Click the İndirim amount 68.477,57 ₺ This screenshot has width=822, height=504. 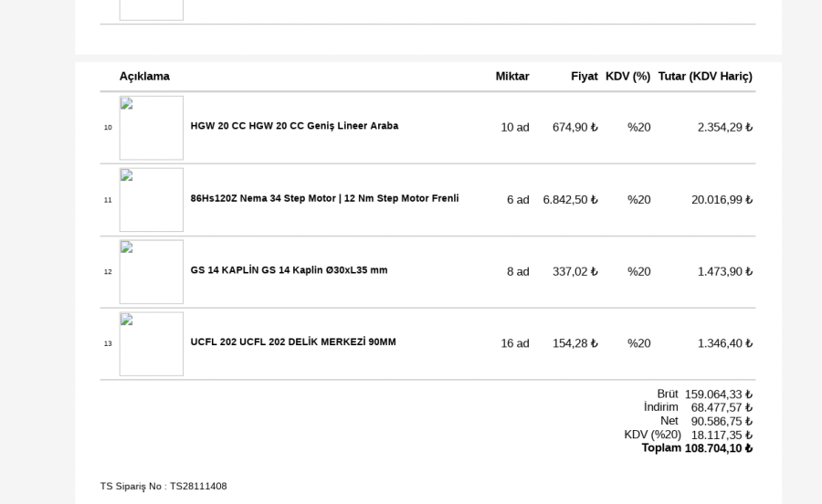722,408
